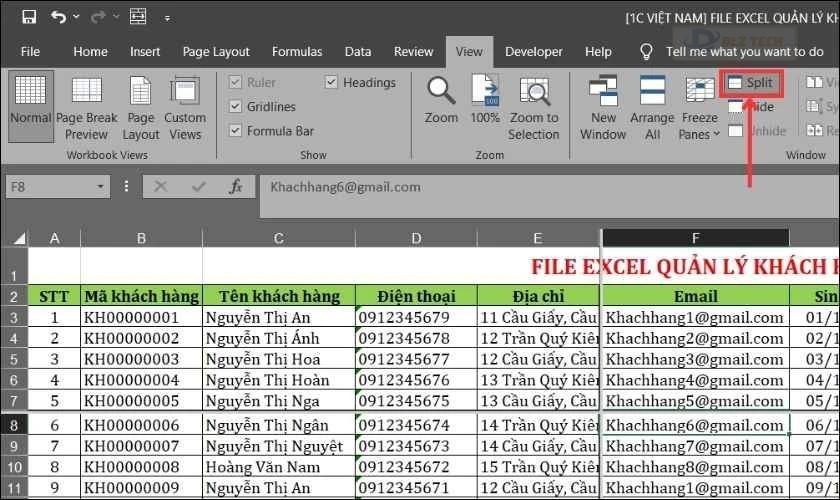Open the Zoom magnifier dialog
Viewport: 840px width, 500px height.
(x=441, y=99)
